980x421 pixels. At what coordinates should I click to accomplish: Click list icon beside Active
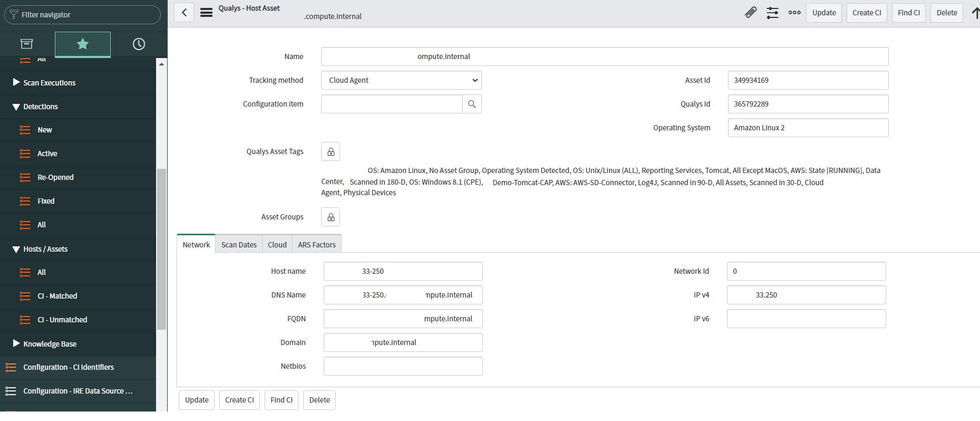click(x=25, y=154)
